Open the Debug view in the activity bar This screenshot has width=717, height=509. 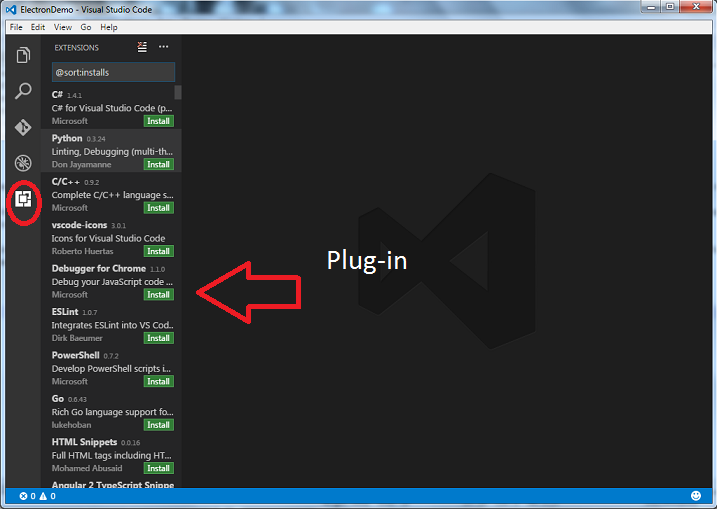coord(23,163)
